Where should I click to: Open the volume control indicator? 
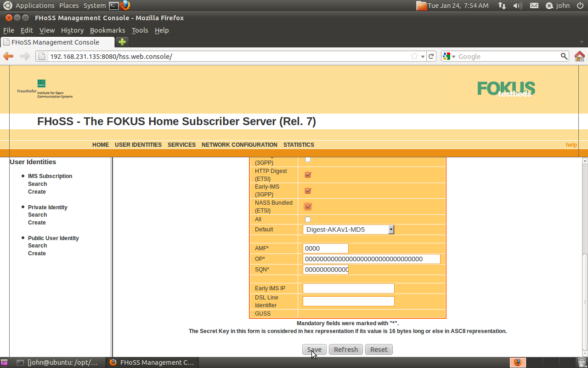point(518,6)
